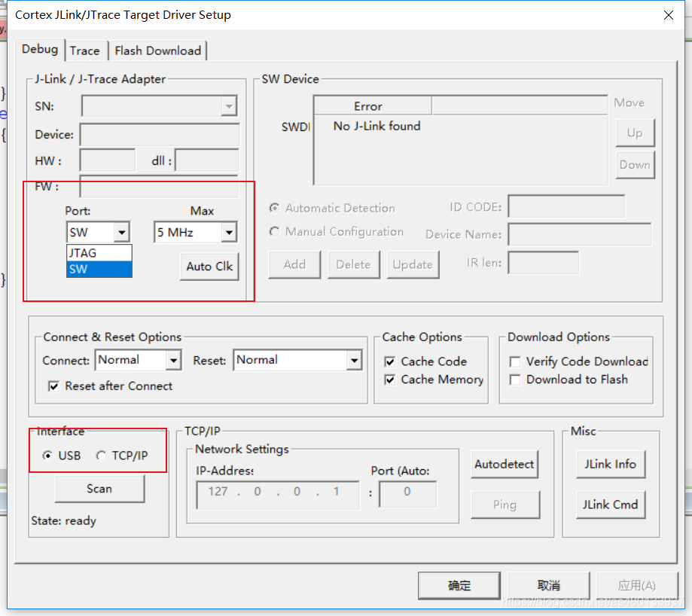This screenshot has height=616, width=692.
Task: Uncheck the Cache Memory option
Action: [x=390, y=380]
